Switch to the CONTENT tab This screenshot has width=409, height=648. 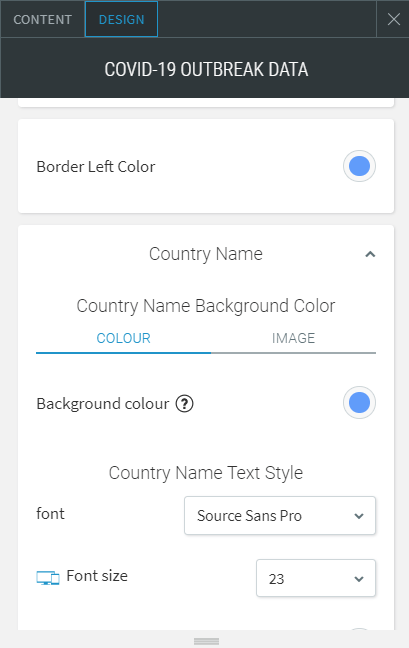pos(43,19)
